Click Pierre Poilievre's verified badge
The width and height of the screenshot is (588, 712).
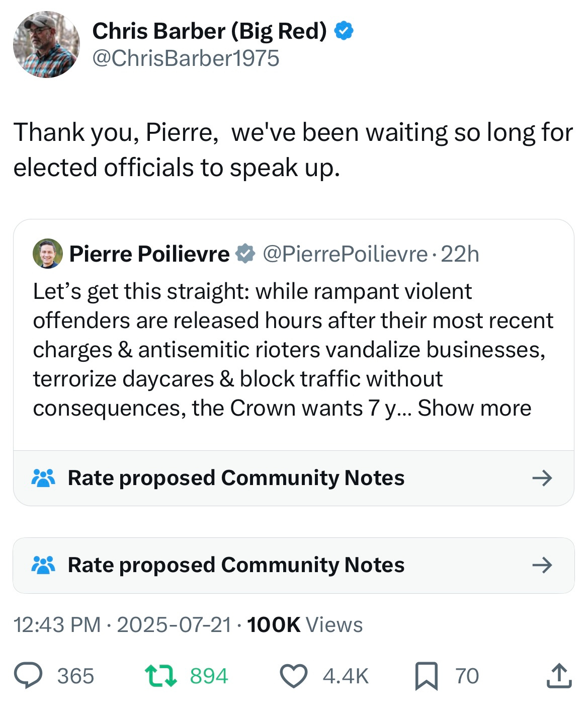[246, 254]
